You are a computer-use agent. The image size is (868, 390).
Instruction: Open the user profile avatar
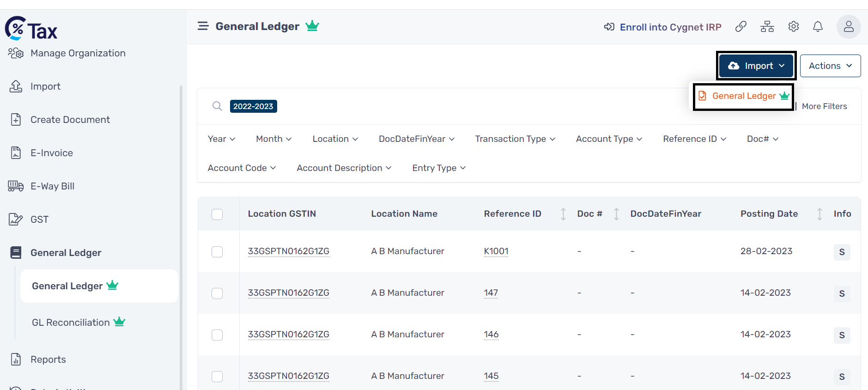tap(849, 27)
